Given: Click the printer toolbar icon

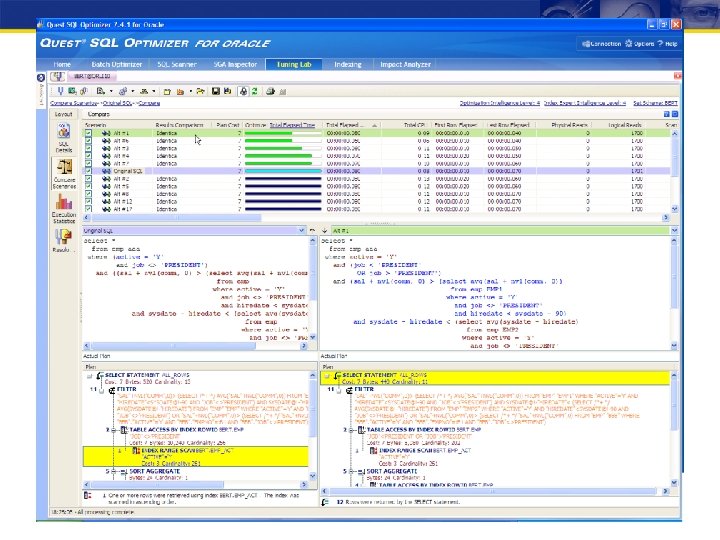Looking at the screenshot, I should (x=270, y=91).
